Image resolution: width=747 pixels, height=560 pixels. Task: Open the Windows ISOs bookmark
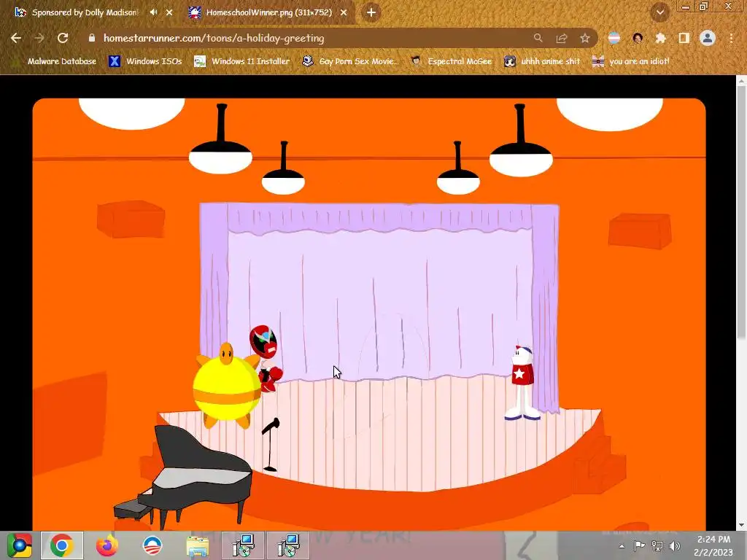tap(145, 61)
